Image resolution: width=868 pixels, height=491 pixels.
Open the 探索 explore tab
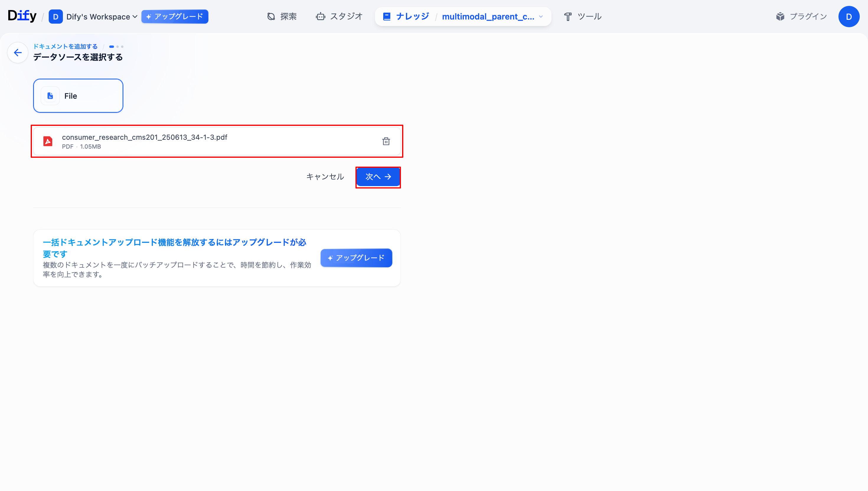click(282, 17)
